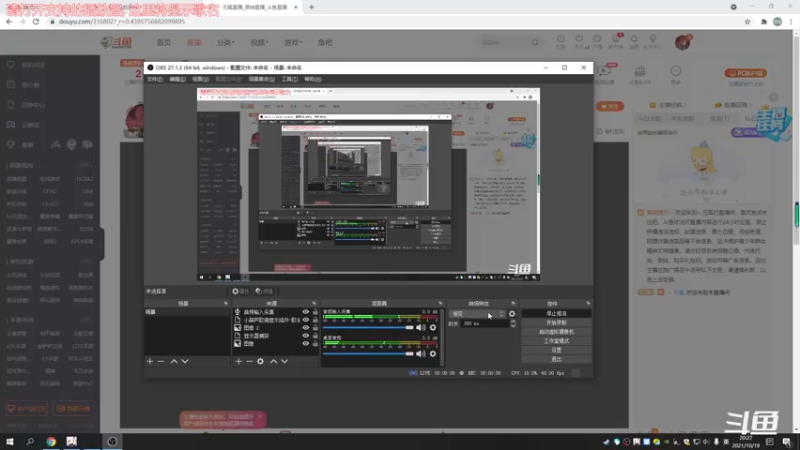Hide the 音频输入采集 source
Screen dimensions: 800x450
pos(306,312)
